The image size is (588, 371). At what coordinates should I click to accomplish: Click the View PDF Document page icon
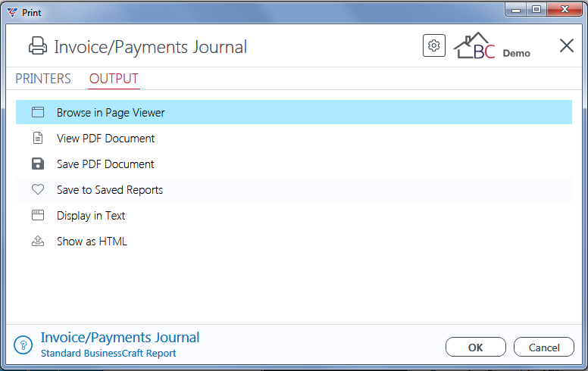coord(38,138)
